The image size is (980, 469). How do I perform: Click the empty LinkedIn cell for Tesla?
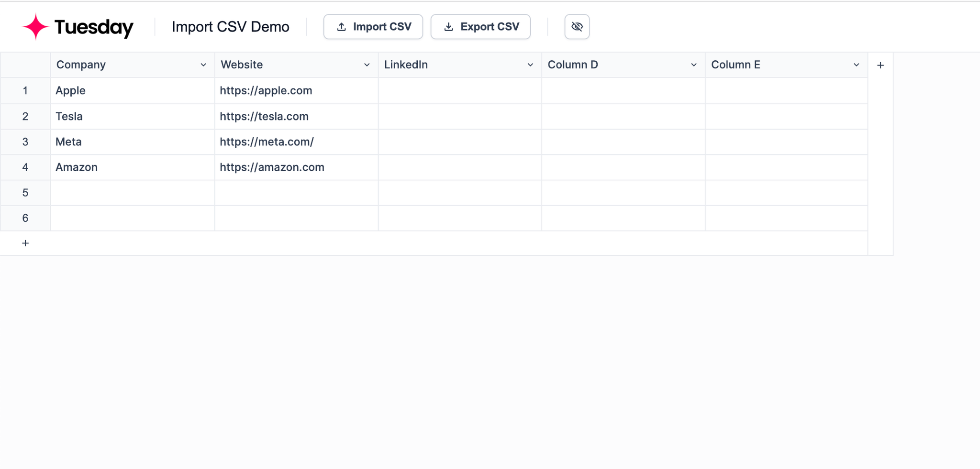pos(460,117)
